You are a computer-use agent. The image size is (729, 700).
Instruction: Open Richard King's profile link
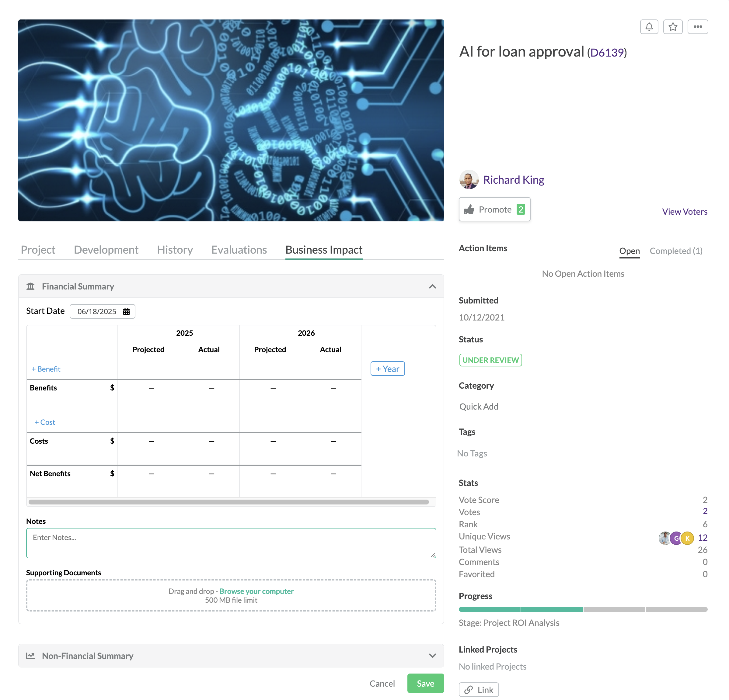click(x=513, y=179)
